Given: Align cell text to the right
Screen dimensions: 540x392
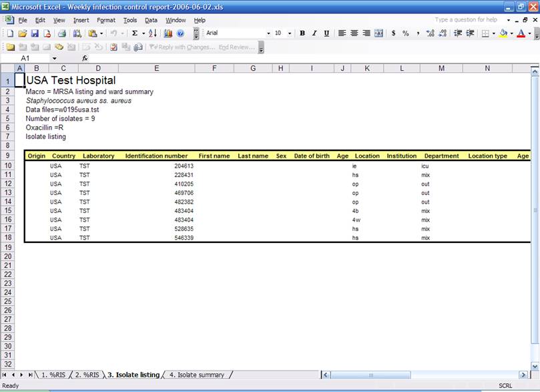Looking at the screenshot, I should pos(366,33).
